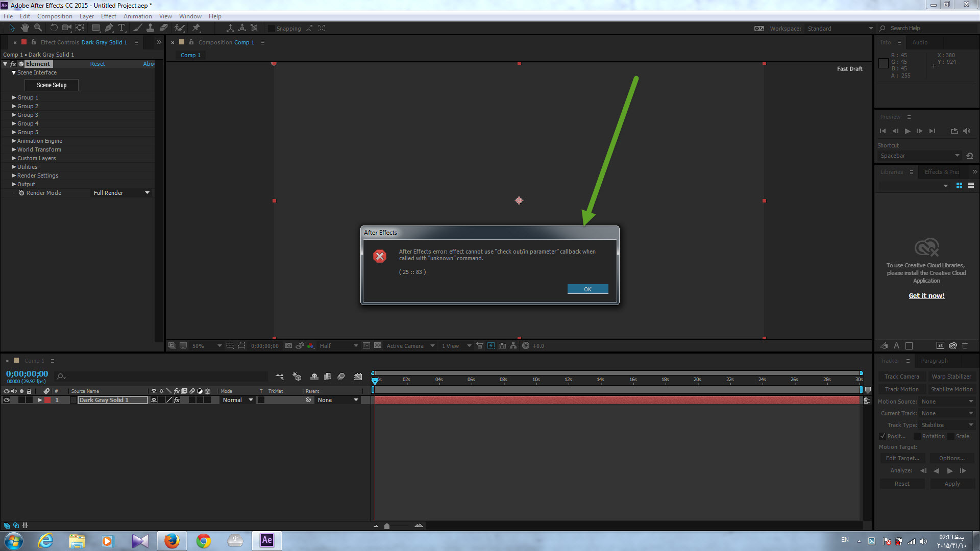Click the pick whip for Dark Gray Solid parent
The image size is (980, 551).
[308, 400]
